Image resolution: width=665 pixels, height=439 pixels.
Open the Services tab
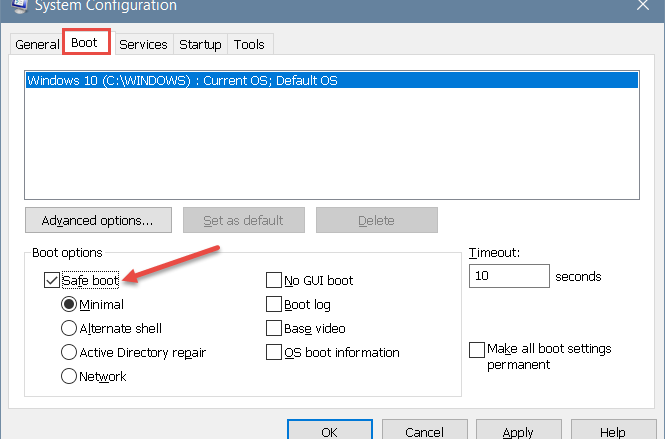(143, 45)
